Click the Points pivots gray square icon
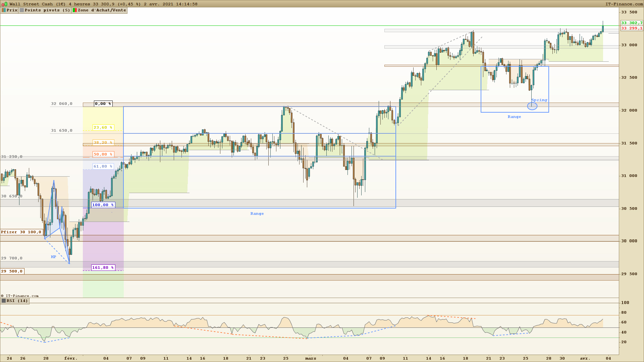 click(22, 10)
